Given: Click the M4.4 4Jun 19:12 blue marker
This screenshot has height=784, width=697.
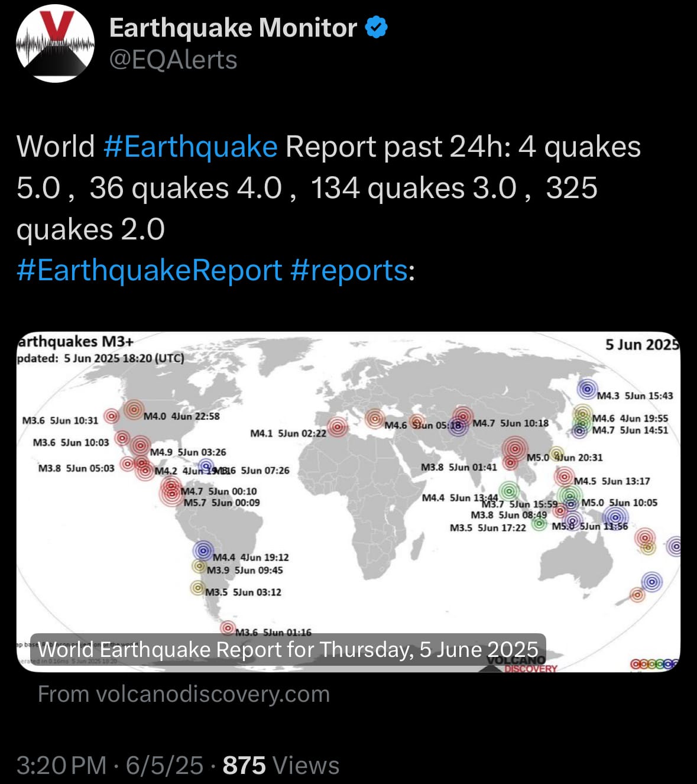Looking at the screenshot, I should point(203,551).
